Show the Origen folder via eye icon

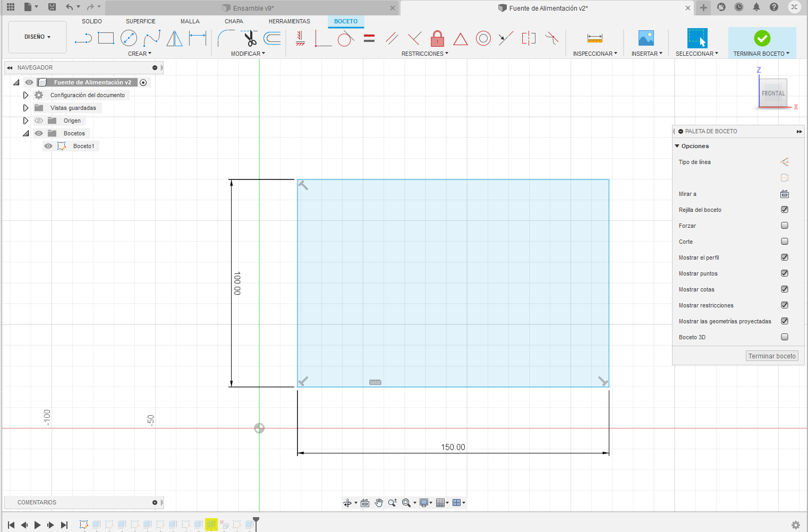[x=39, y=121]
